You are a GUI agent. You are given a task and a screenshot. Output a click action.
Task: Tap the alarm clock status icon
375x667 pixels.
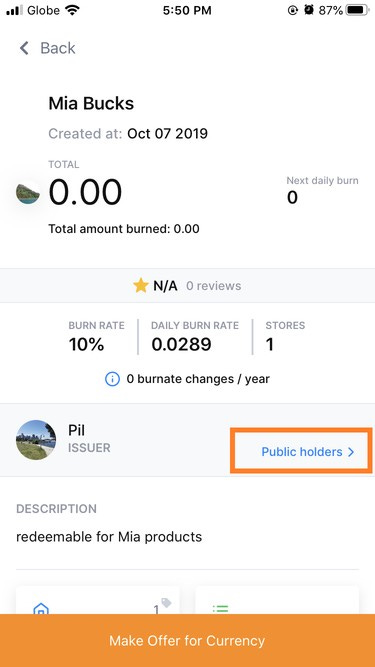point(309,10)
